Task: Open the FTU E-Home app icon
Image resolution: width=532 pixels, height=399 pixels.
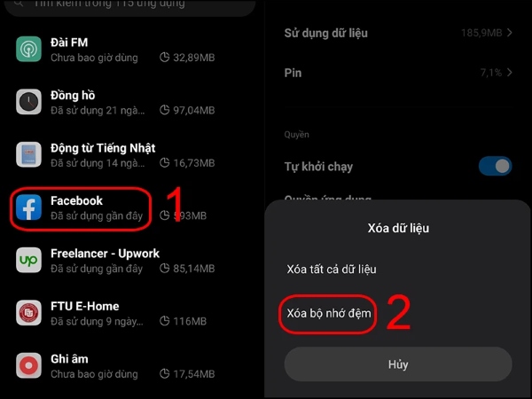Action: [29, 313]
